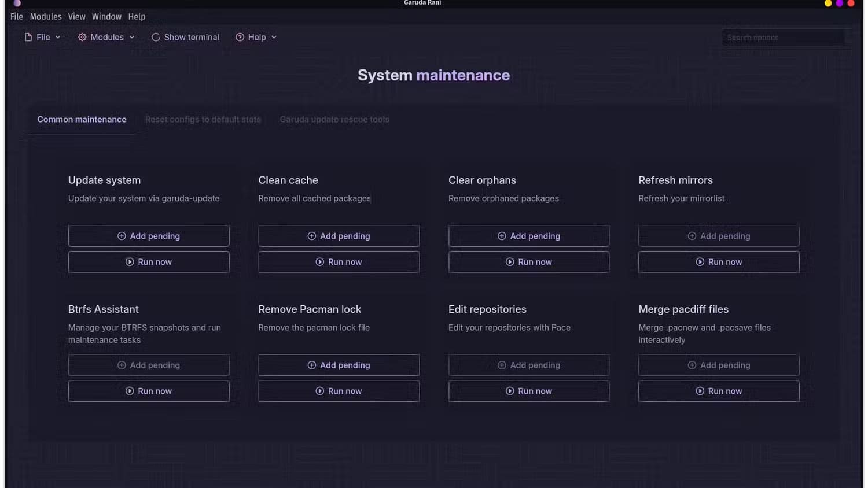Open the Modules menu in the menu bar

(x=46, y=17)
